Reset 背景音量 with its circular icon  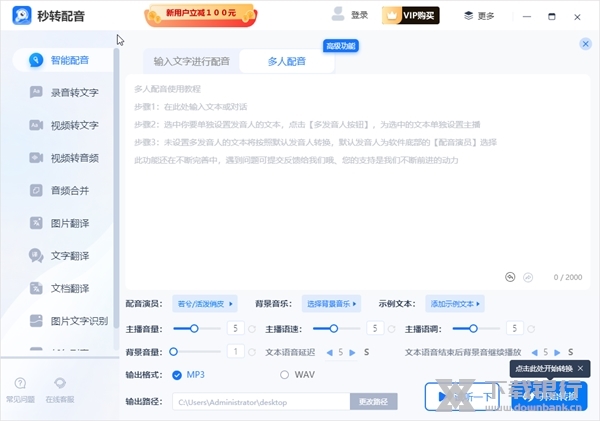coord(252,352)
